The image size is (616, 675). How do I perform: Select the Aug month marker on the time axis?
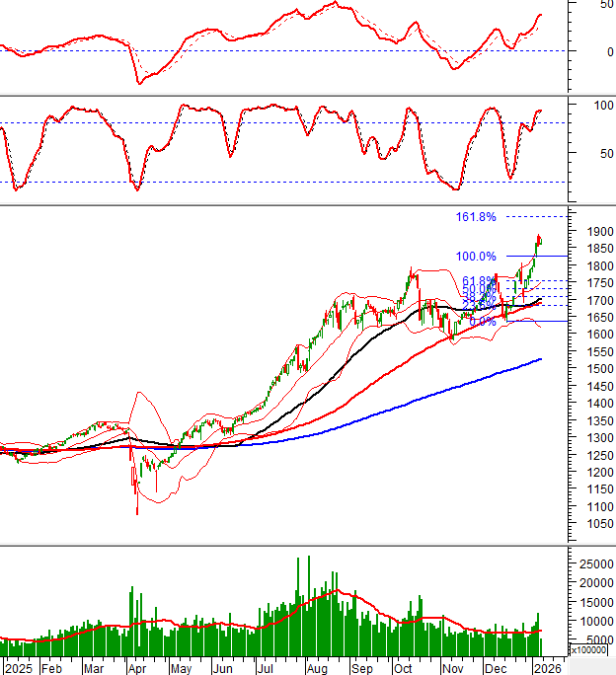(x=316, y=668)
